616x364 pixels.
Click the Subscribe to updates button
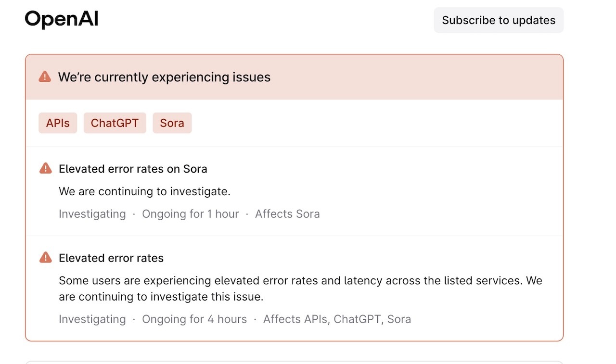pyautogui.click(x=499, y=20)
